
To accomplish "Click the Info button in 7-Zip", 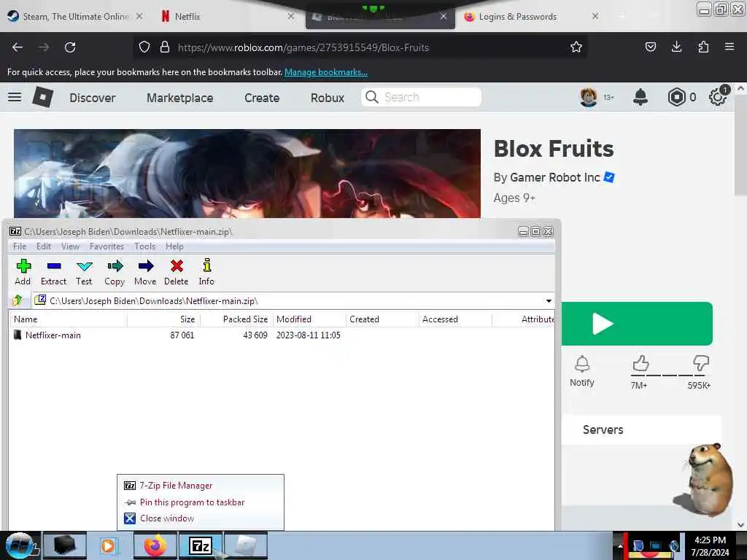I will click(206, 273).
